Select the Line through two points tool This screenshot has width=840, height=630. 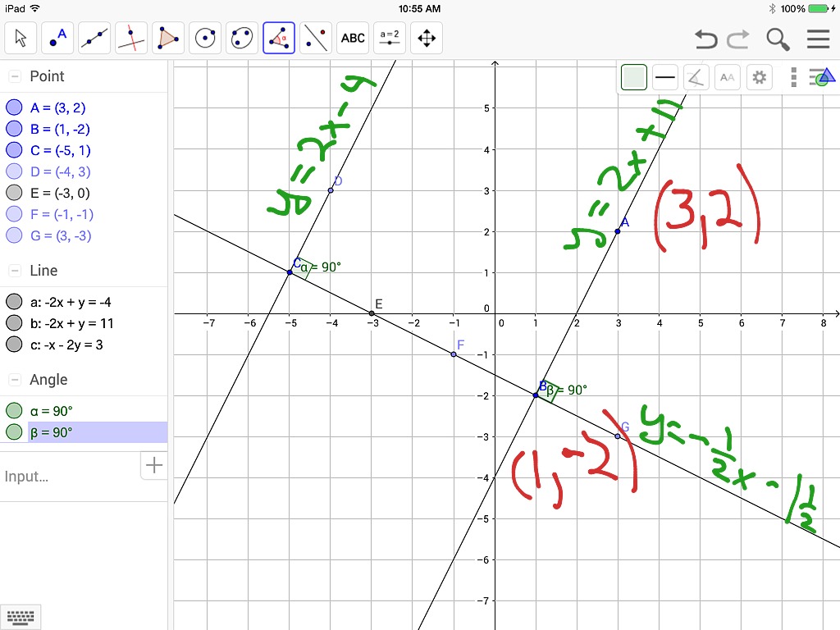tap(94, 38)
